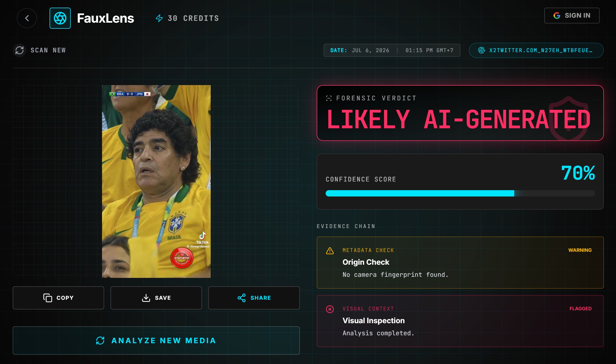Sign in with Google
The height and width of the screenshot is (364, 616).
(572, 16)
